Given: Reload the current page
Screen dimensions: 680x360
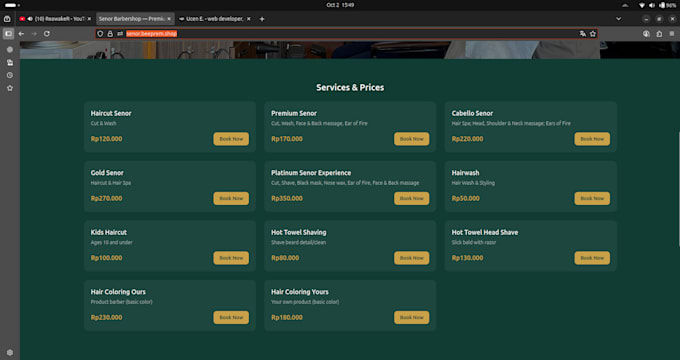Looking at the screenshot, I should 47,34.
